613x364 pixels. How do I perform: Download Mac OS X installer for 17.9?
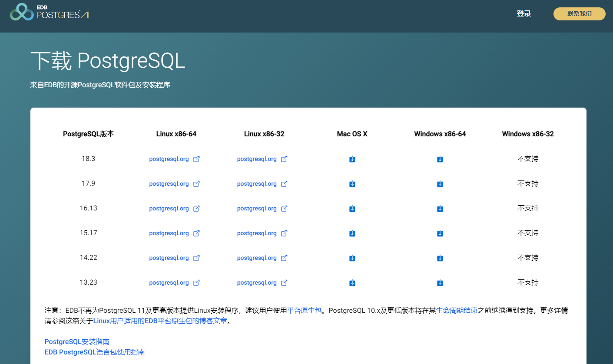click(352, 184)
